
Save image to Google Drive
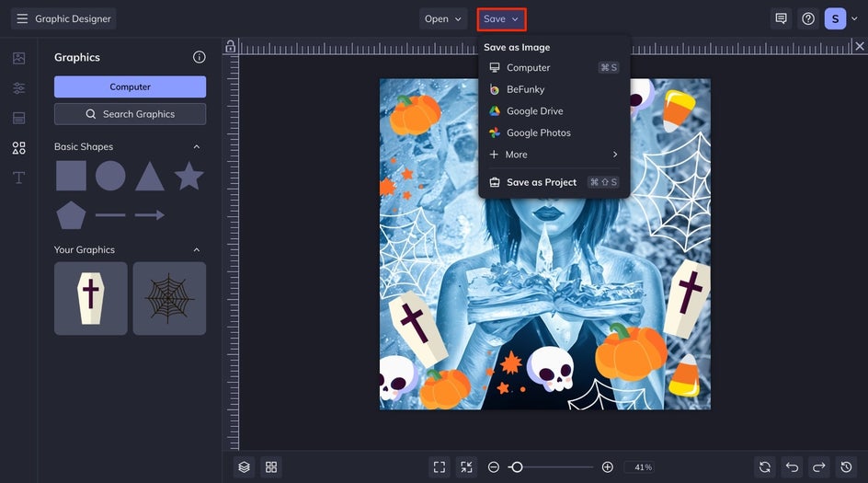click(554, 110)
